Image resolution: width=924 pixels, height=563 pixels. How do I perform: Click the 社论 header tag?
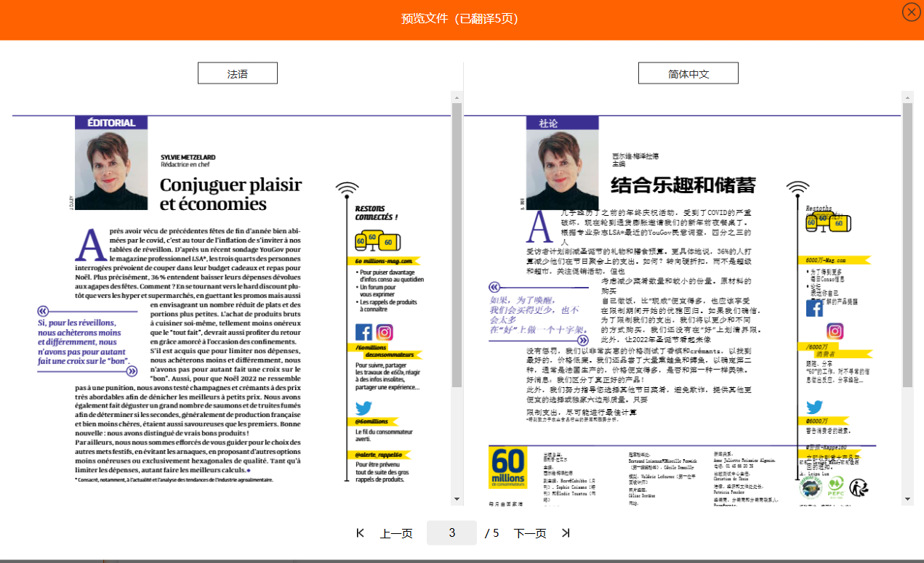(x=563, y=123)
